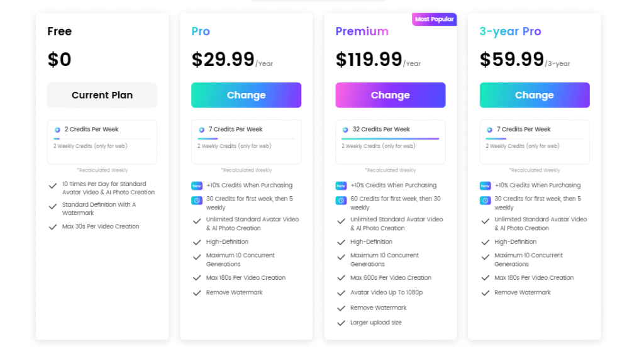The height and width of the screenshot is (354, 644).
Task: Click the Premium 32 credits progress bar
Action: (390, 138)
